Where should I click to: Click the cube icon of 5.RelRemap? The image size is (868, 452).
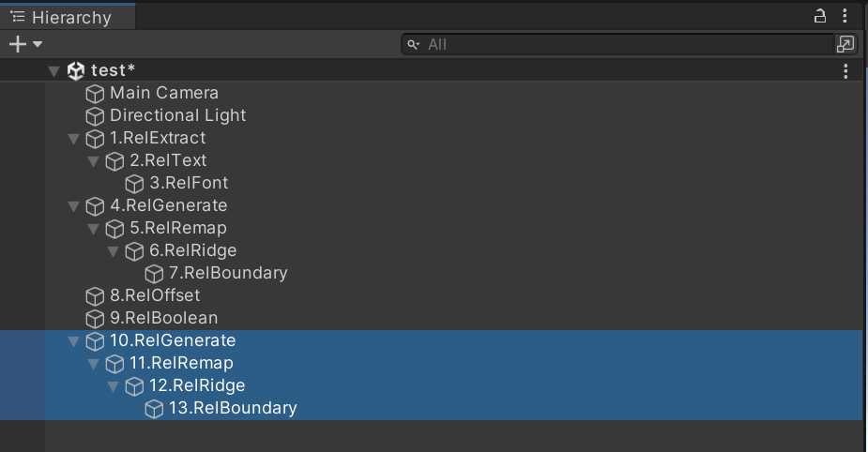[114, 229]
